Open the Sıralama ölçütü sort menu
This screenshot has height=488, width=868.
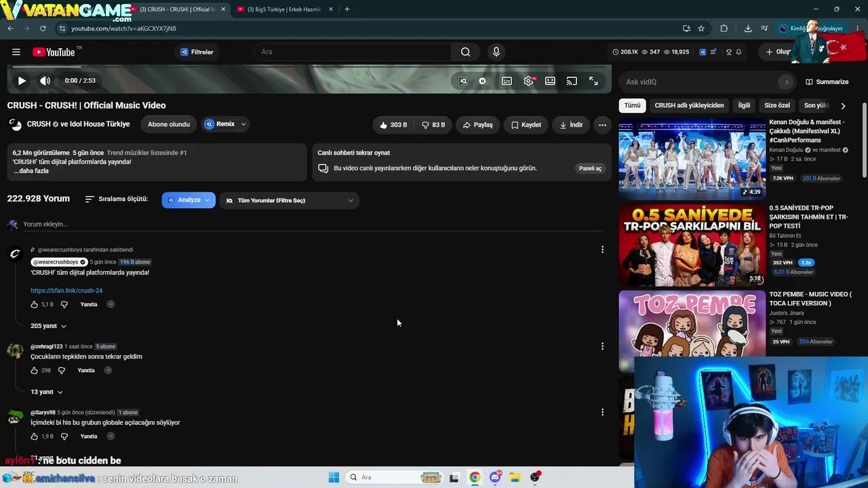(x=116, y=199)
